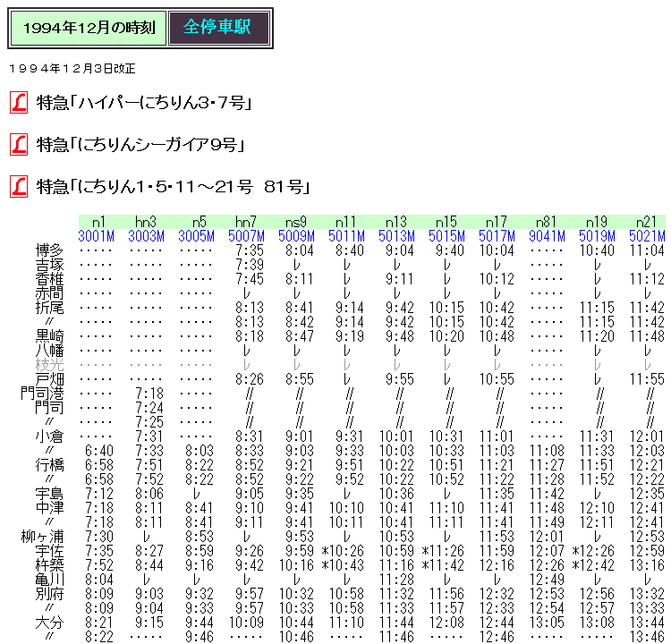Open train number 5011M link
This screenshot has height=644, width=671.
coord(347,236)
